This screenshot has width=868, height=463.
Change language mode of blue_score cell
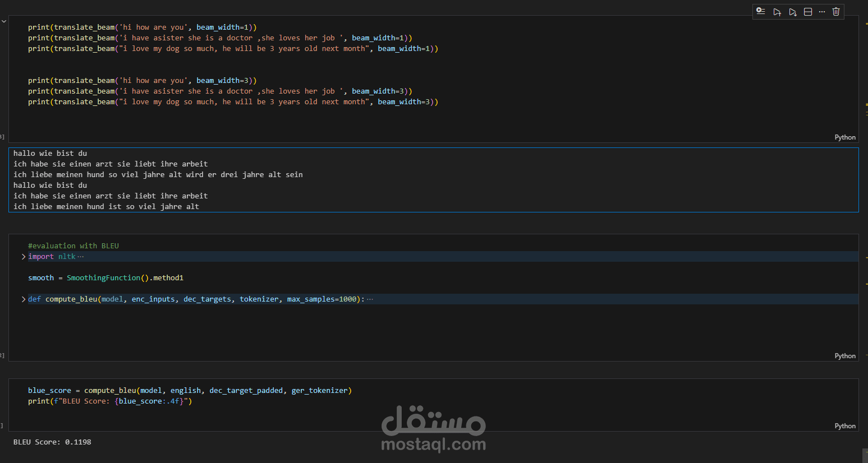coord(845,426)
